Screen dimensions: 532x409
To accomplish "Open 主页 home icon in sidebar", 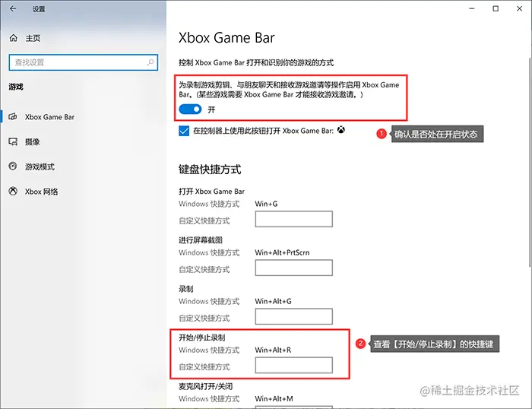I will pos(13,38).
